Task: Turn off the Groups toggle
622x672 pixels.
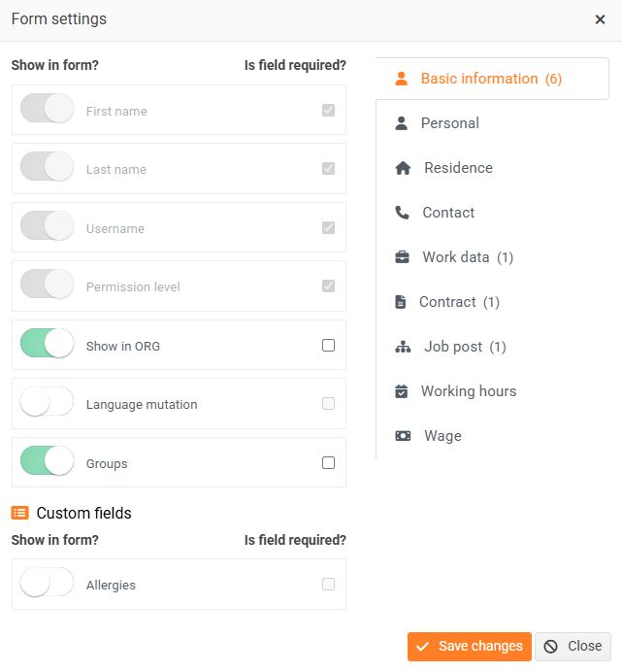Action: [47, 463]
